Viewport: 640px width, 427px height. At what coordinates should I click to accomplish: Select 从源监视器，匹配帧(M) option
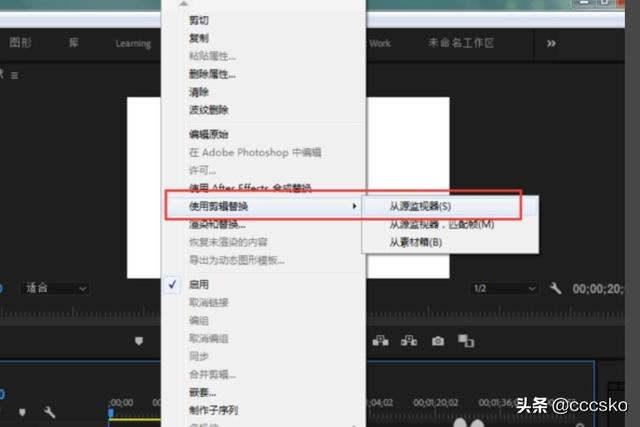point(441,224)
